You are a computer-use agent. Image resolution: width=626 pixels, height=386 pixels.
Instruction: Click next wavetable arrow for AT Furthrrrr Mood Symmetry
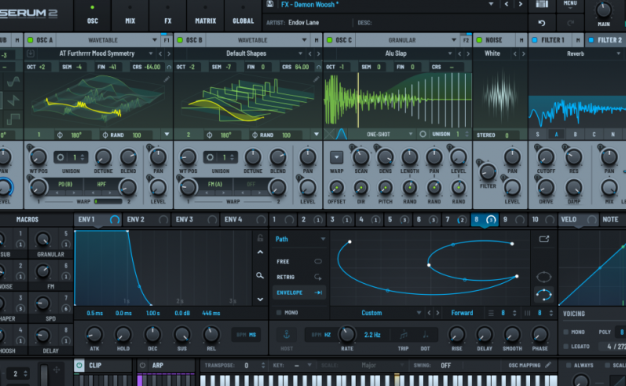[169, 53]
